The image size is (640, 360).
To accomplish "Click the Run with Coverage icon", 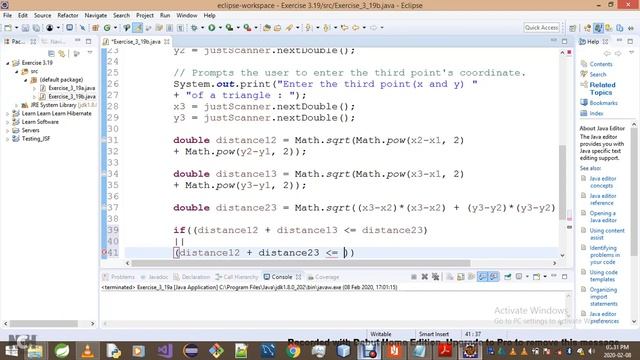I will click(x=229, y=28).
